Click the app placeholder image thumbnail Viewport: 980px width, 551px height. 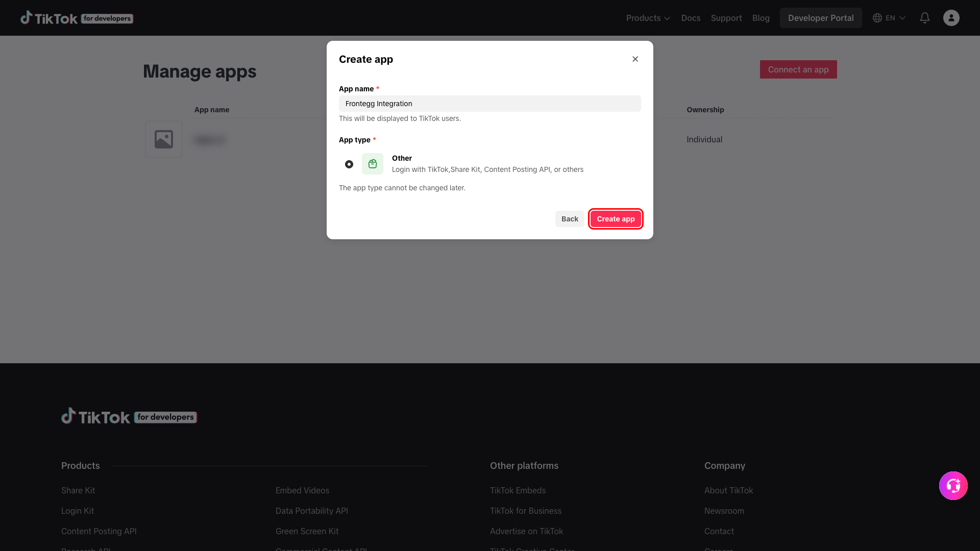pyautogui.click(x=163, y=139)
